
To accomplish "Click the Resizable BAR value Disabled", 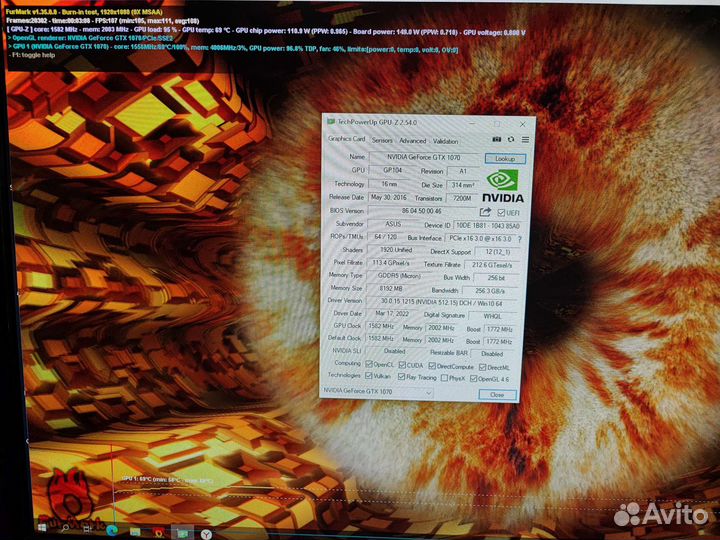I will click(x=492, y=354).
